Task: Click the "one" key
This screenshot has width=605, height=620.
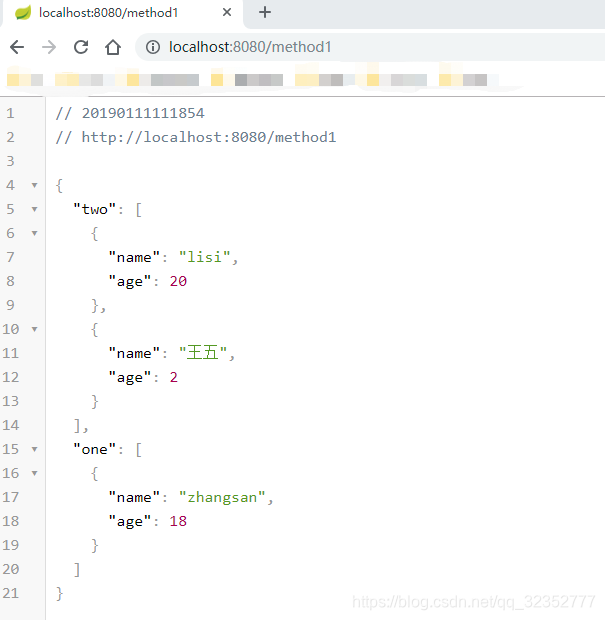Action: pyautogui.click(x=95, y=449)
